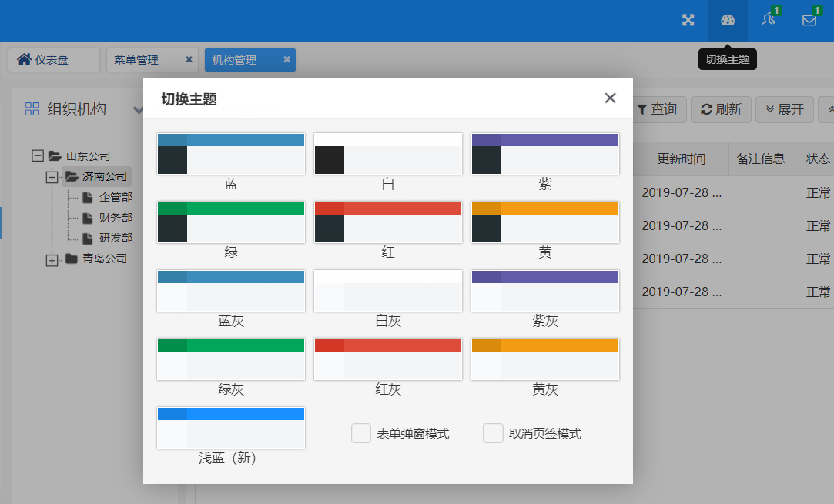Open the mail envelope notifications icon
Image resolution: width=834 pixels, height=504 pixels.
click(x=809, y=20)
